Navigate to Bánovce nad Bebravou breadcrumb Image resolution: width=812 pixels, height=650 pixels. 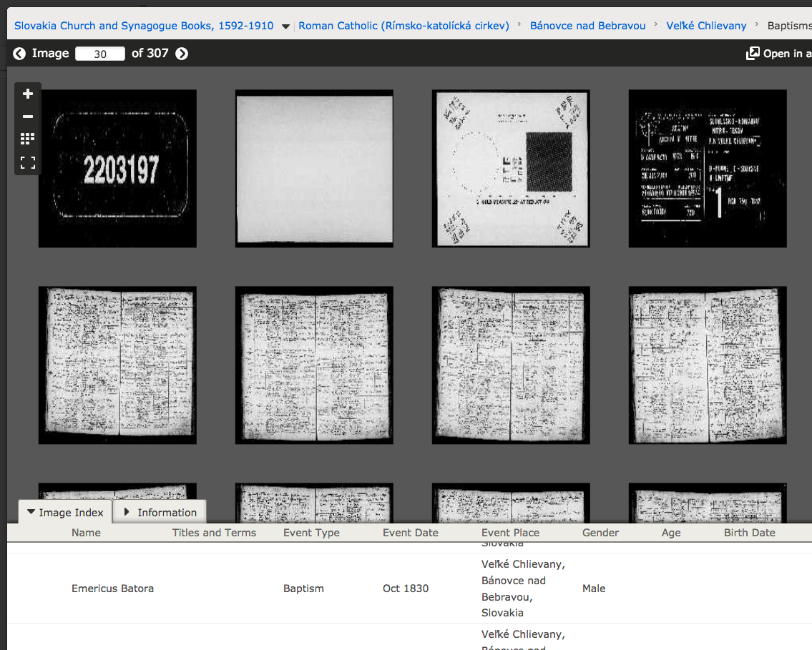click(x=588, y=26)
